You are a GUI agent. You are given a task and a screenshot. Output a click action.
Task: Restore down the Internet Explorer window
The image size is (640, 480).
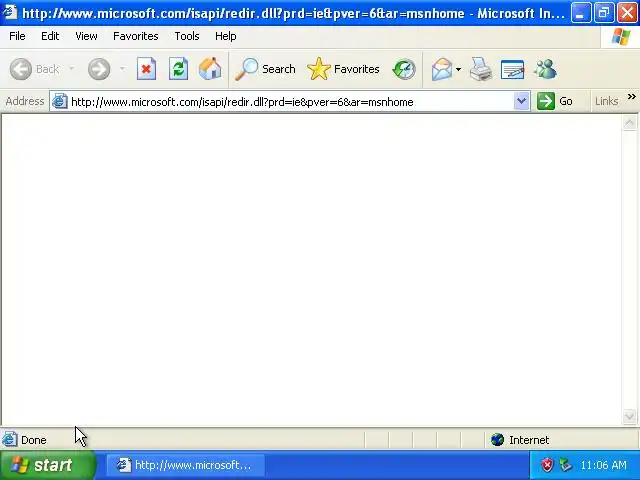pos(604,13)
